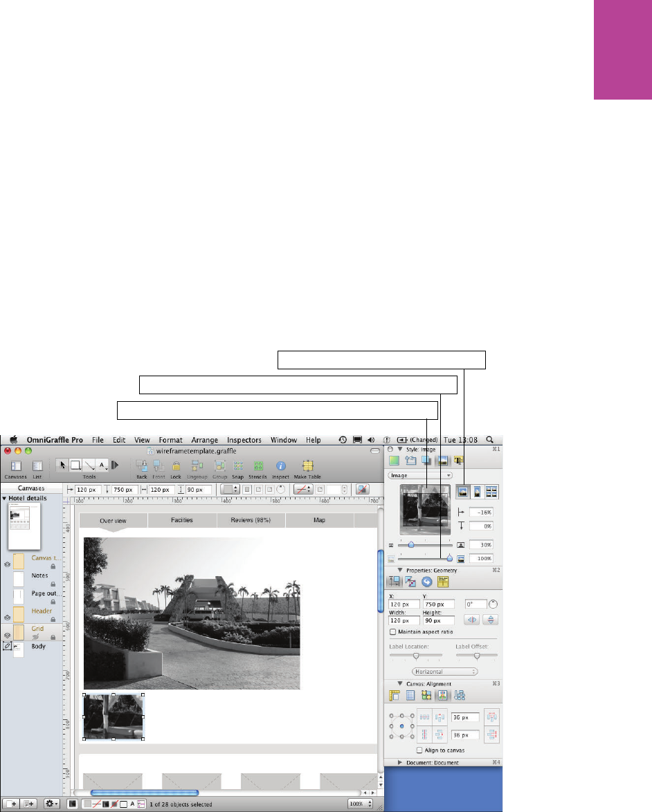Open the gear action menu below sidebar
Image resolution: width=652 pixels, height=812 pixels.
click(52, 804)
